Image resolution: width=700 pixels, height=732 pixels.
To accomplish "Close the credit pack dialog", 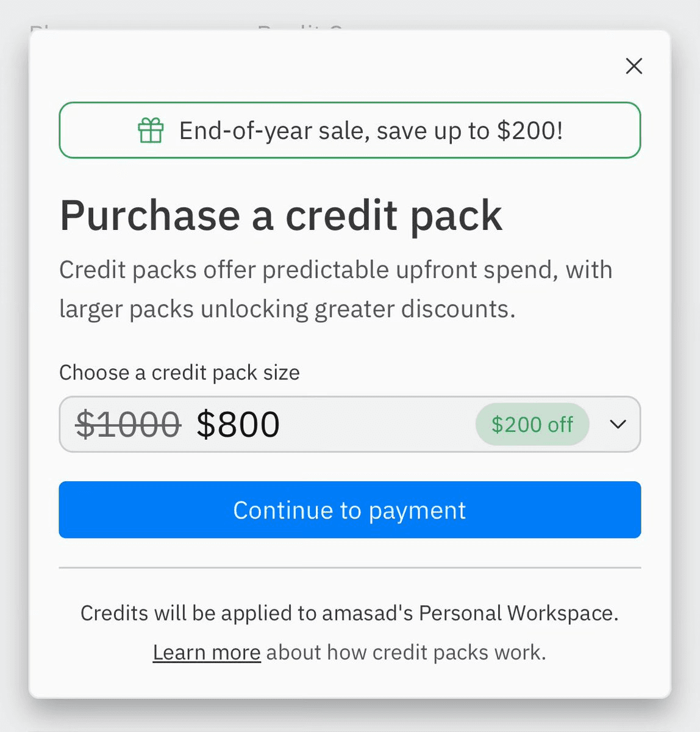I will pos(634,66).
